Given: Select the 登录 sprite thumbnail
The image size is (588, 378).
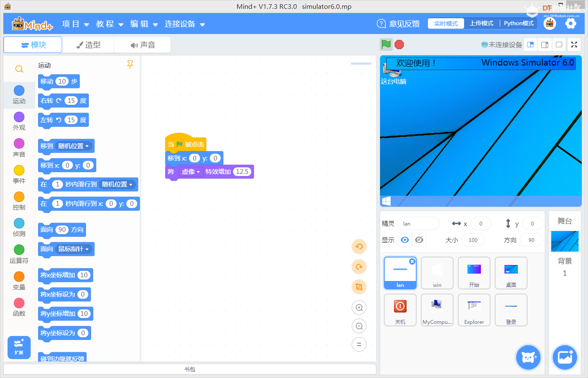Looking at the screenshot, I should pyautogui.click(x=511, y=310).
